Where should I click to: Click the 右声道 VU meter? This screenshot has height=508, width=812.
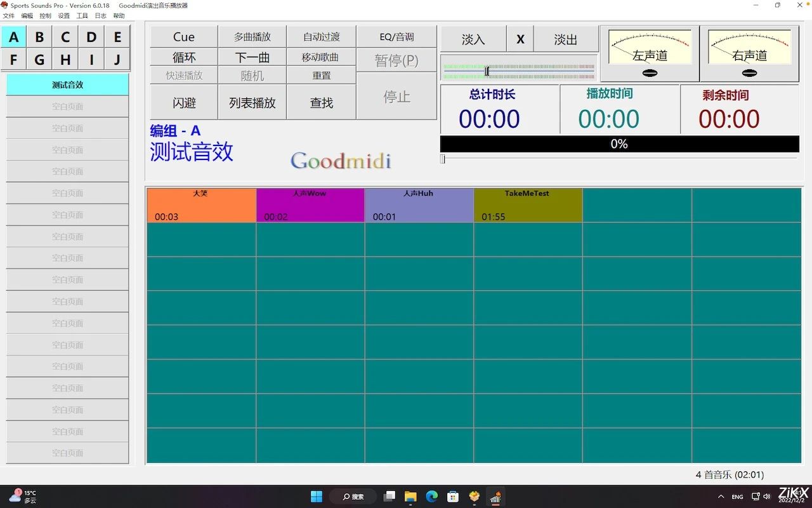tap(749, 47)
